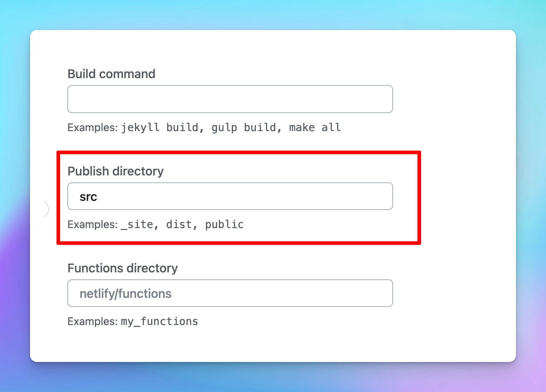
Task: Click the Functions directory input field
Action: tap(230, 293)
